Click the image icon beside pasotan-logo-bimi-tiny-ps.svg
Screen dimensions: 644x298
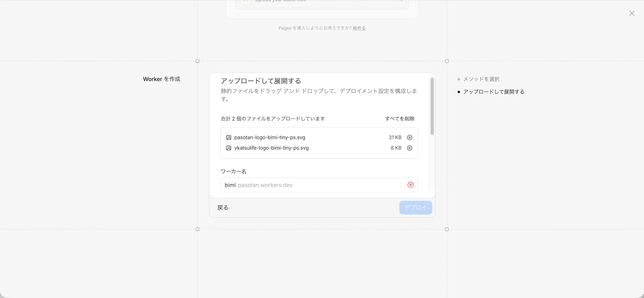pos(229,137)
